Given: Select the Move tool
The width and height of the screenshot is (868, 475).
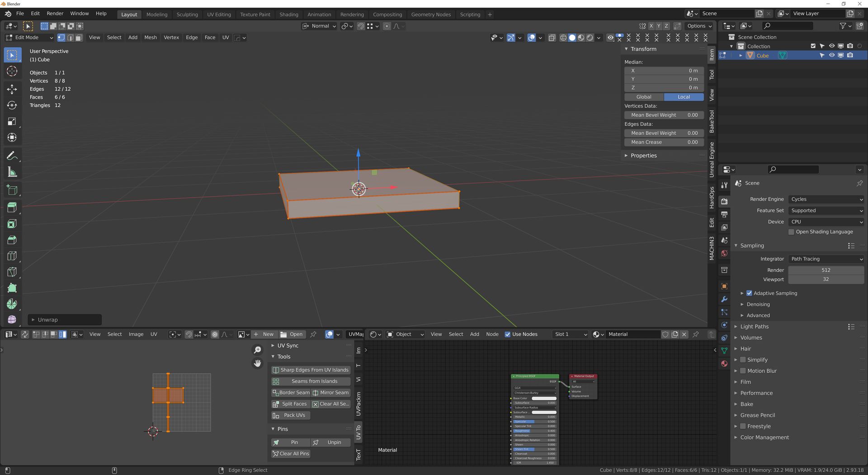Looking at the screenshot, I should point(12,89).
